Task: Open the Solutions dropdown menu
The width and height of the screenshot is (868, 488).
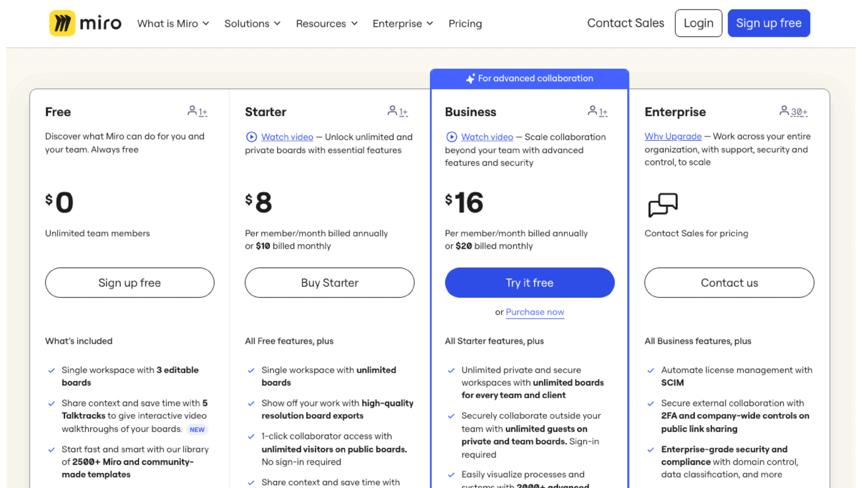Action: 252,24
